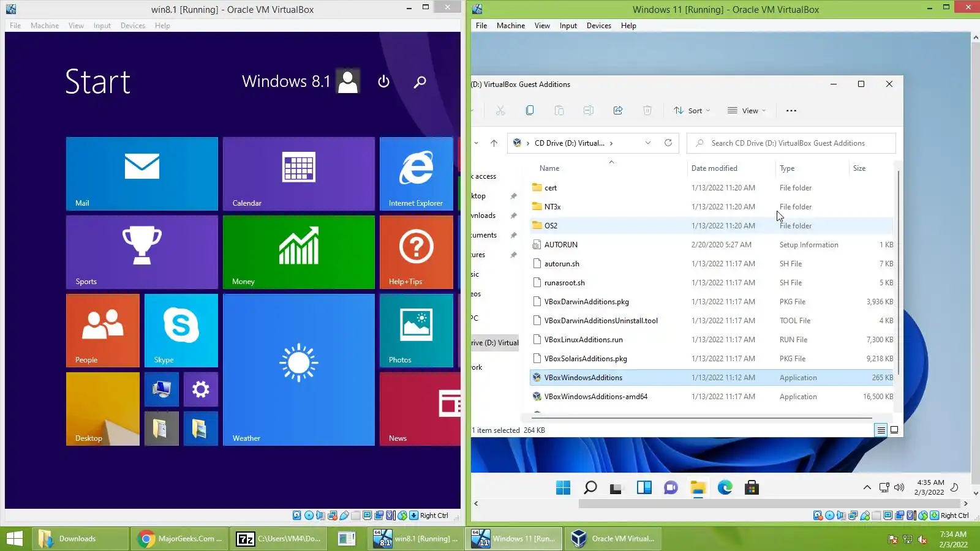The height and width of the screenshot is (551, 980).
Task: Click the Delete trash icon in Explorer toolbar
Action: [x=647, y=111]
